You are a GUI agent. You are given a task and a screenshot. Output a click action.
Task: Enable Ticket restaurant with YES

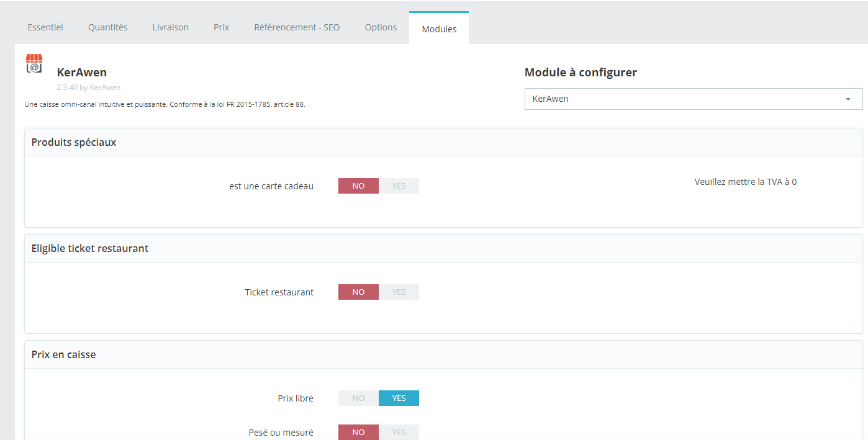click(399, 292)
